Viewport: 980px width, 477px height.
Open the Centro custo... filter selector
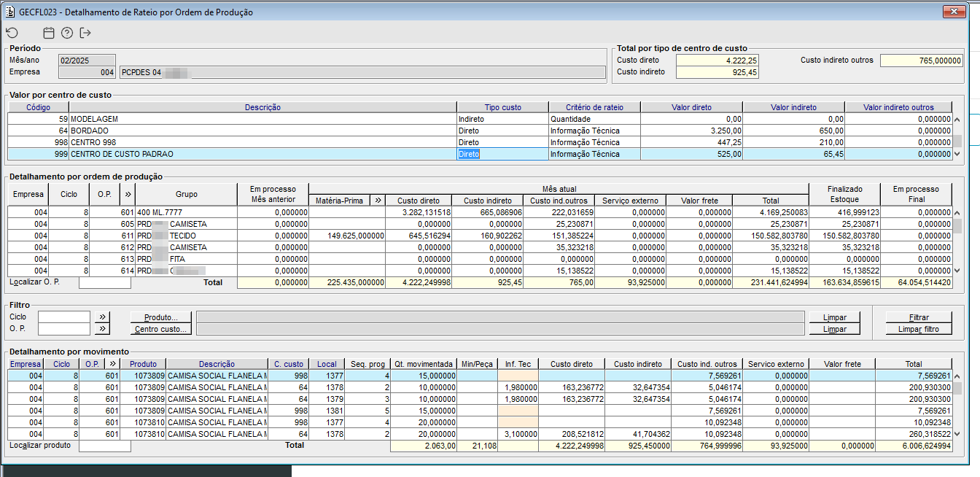160,330
